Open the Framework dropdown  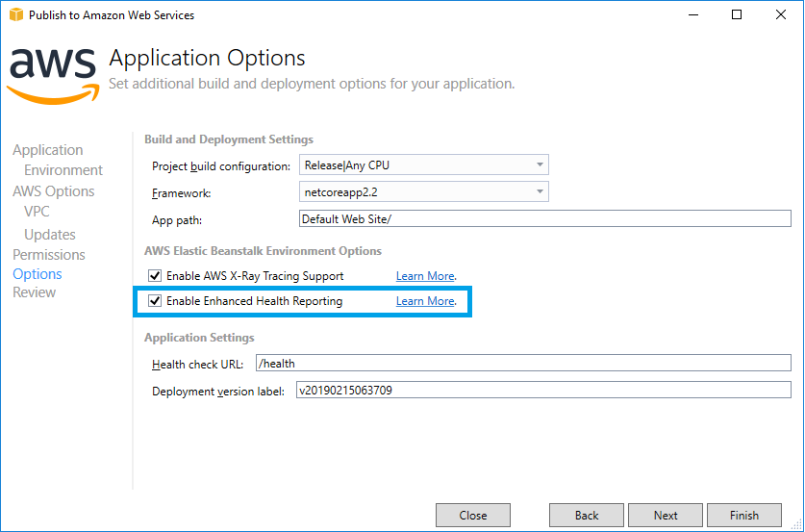(x=423, y=192)
